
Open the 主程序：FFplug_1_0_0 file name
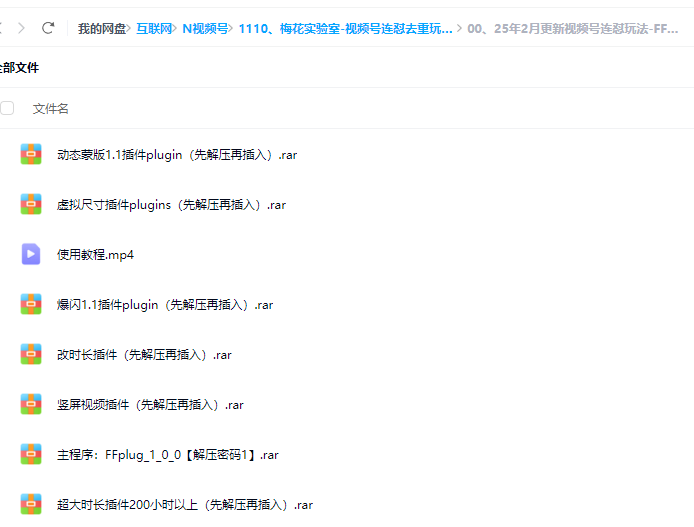coord(167,455)
